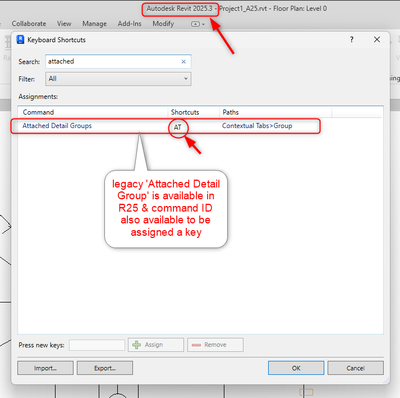Select the Add-Ins ribbon tab
Image resolution: width=400 pixels, height=398 pixels.
point(130,24)
